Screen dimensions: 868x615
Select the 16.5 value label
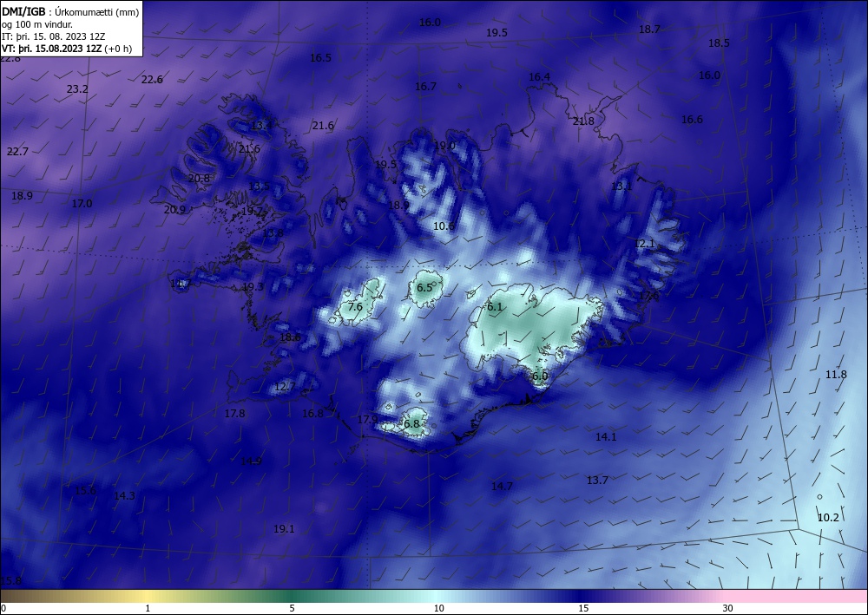tap(320, 58)
